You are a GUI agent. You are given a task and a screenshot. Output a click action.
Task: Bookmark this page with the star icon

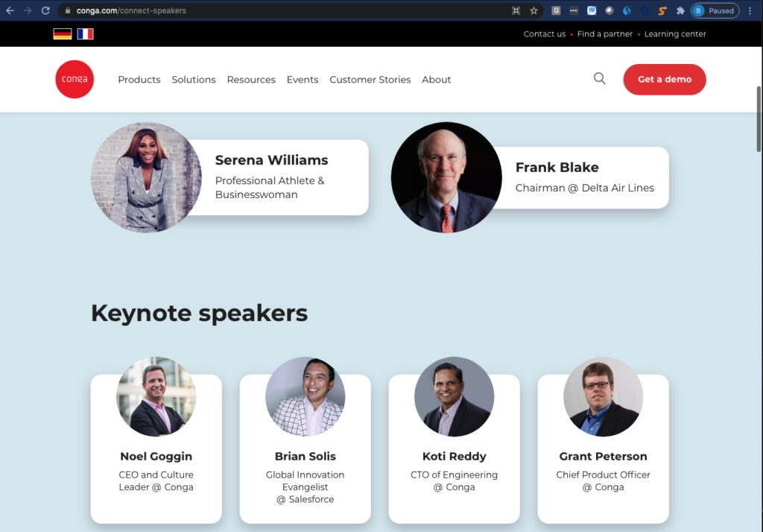point(534,10)
